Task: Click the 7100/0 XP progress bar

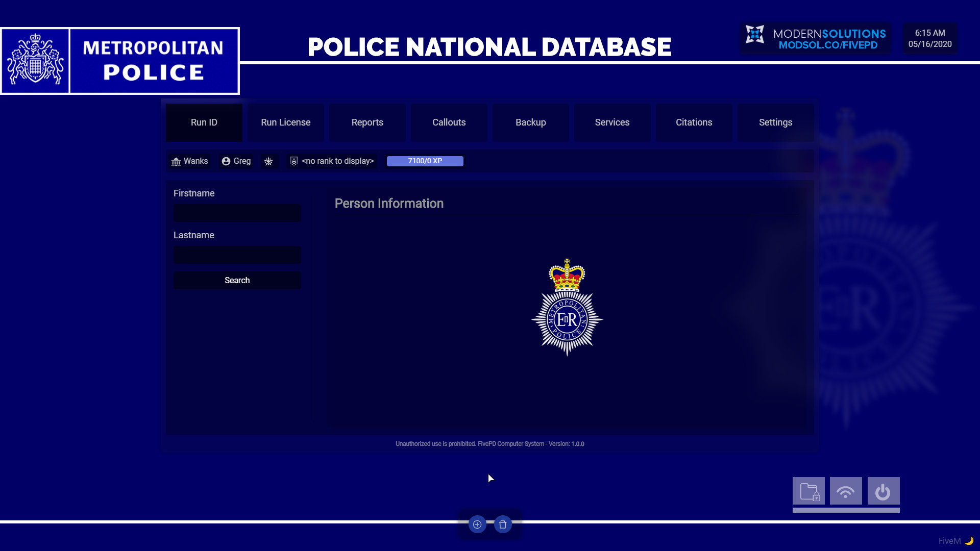Action: pyautogui.click(x=425, y=161)
